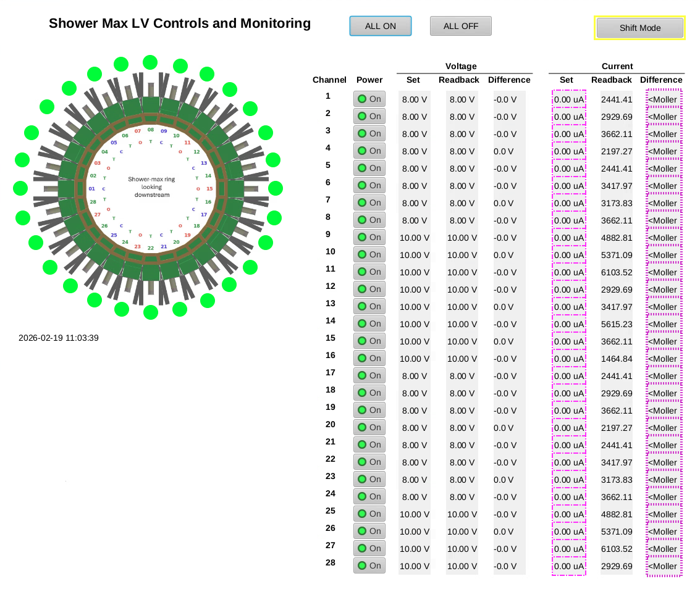700x592 pixels.
Task: Toggle the On button for channel 16
Action: click(369, 358)
